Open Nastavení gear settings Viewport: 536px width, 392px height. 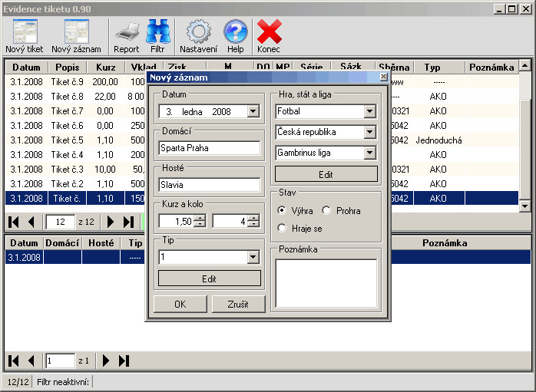(x=198, y=36)
